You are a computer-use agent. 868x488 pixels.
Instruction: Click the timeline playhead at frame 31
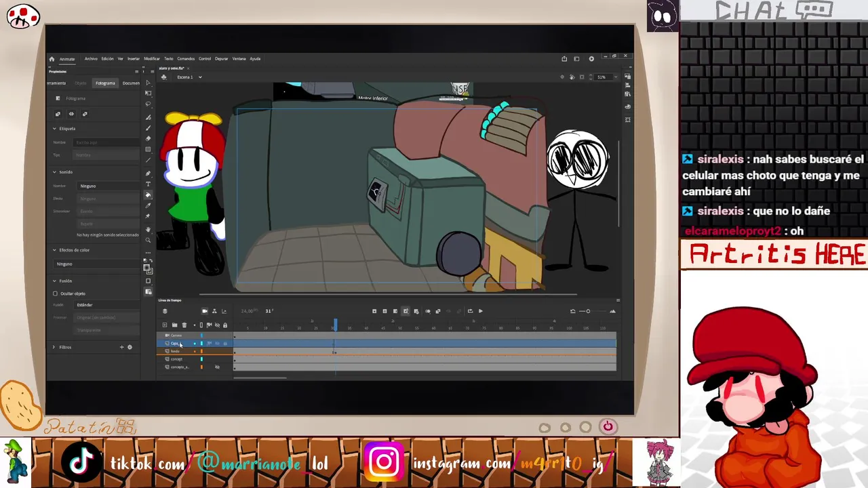[335, 324]
